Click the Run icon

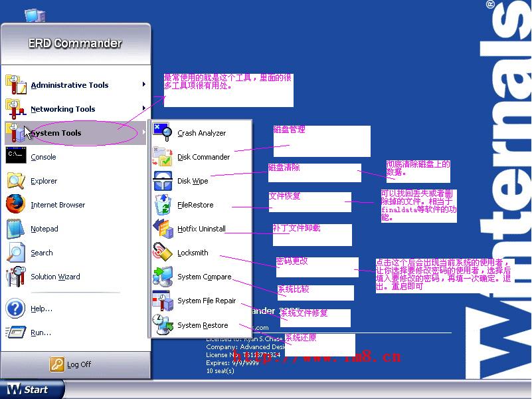click(x=15, y=332)
